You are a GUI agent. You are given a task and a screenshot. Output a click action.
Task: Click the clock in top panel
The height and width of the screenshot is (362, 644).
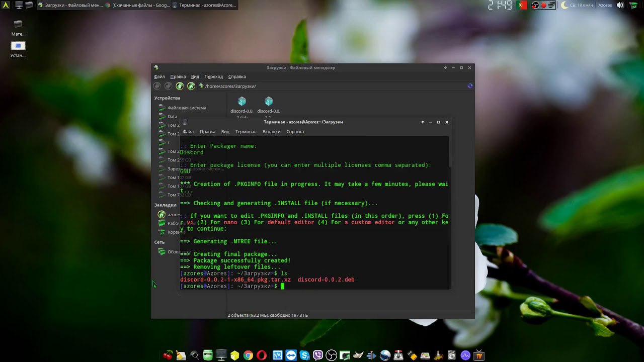pyautogui.click(x=500, y=5)
